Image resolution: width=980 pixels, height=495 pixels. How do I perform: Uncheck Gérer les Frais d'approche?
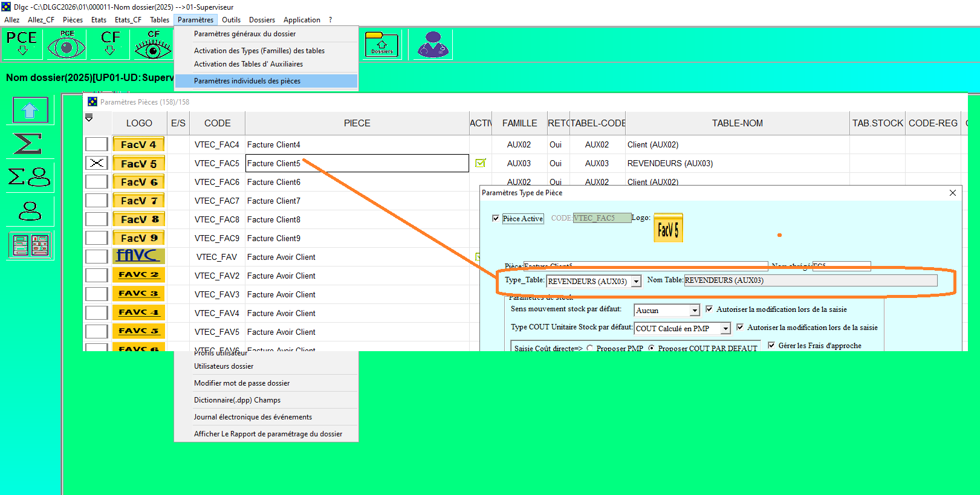pos(771,345)
